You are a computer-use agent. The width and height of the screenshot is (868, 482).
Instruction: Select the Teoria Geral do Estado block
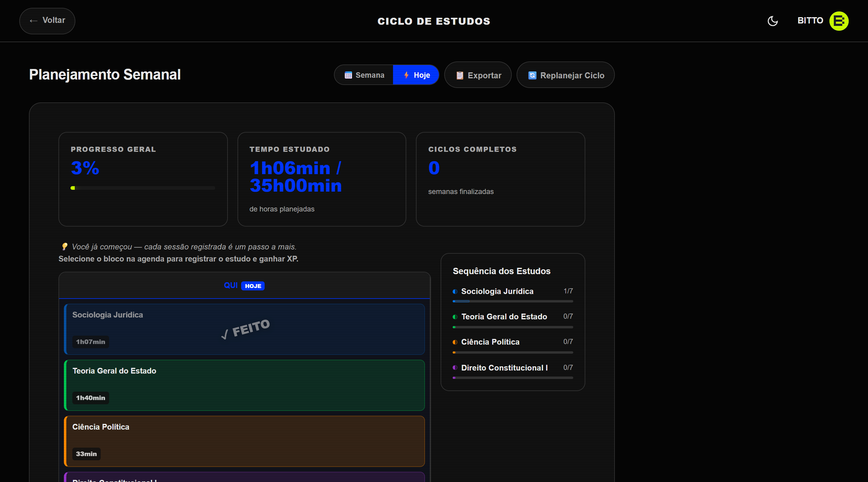(244, 385)
